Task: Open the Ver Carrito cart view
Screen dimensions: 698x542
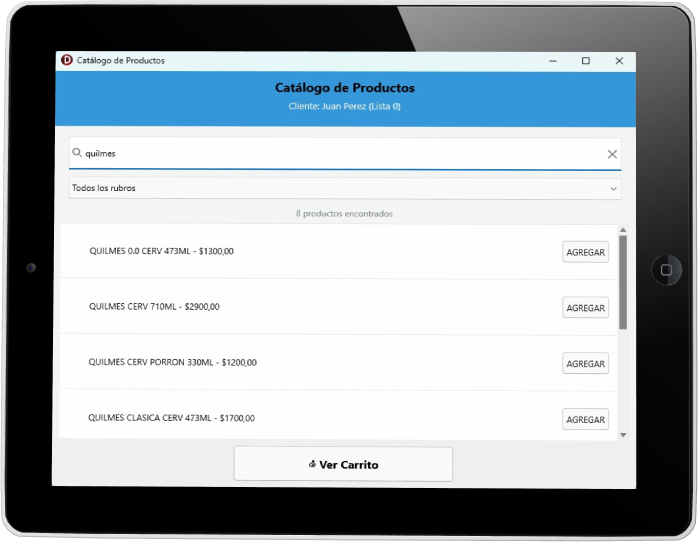Action: click(x=343, y=464)
